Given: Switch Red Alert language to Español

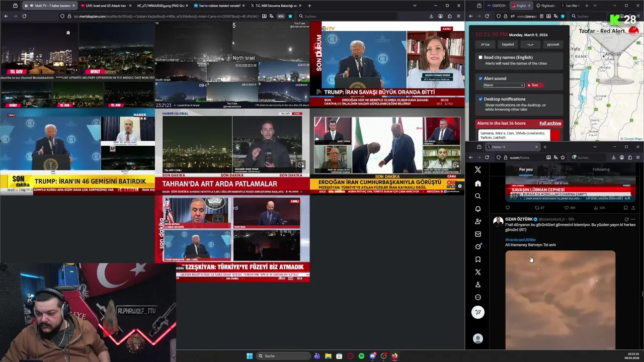Looking at the screenshot, I should (508, 44).
